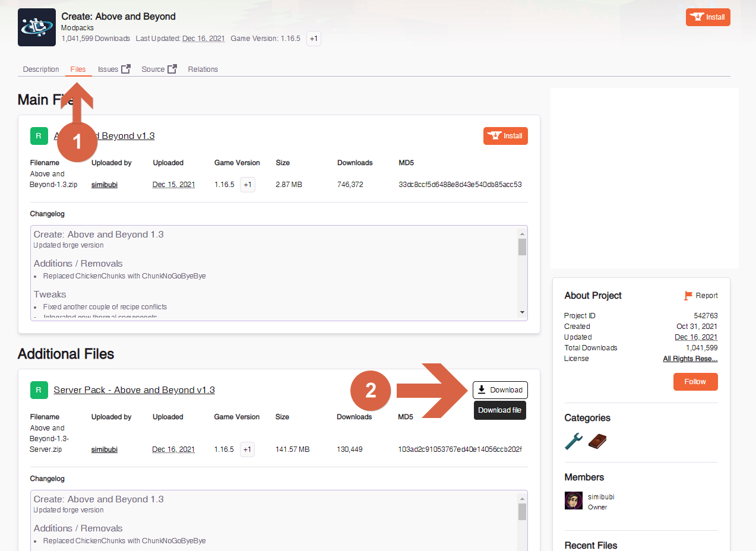
Task: Open the Files tab
Action: click(x=78, y=69)
